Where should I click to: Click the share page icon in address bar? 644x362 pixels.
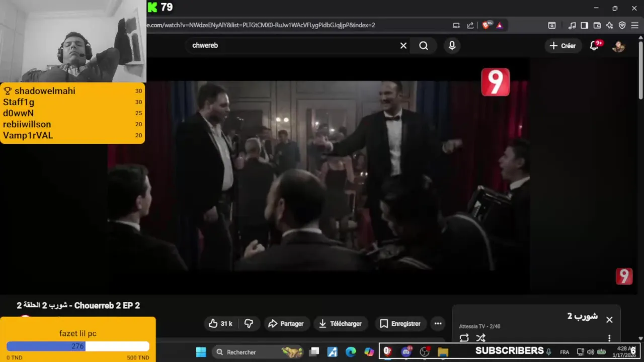click(470, 25)
